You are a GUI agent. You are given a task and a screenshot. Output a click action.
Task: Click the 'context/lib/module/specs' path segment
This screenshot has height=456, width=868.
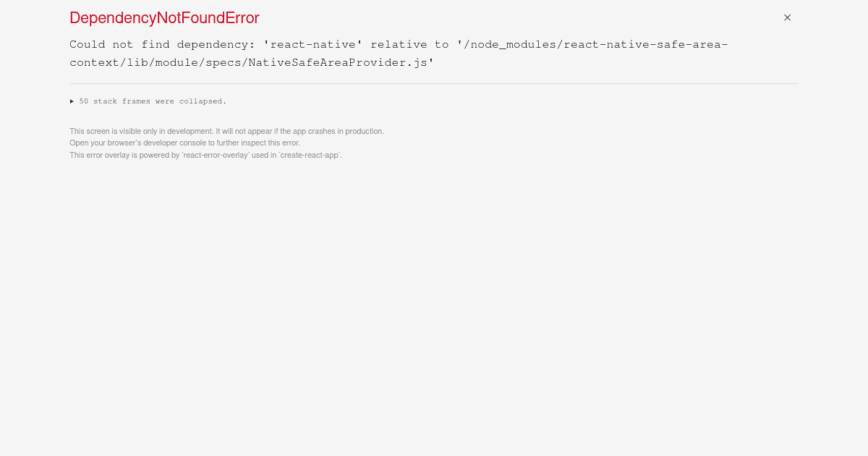[156, 62]
